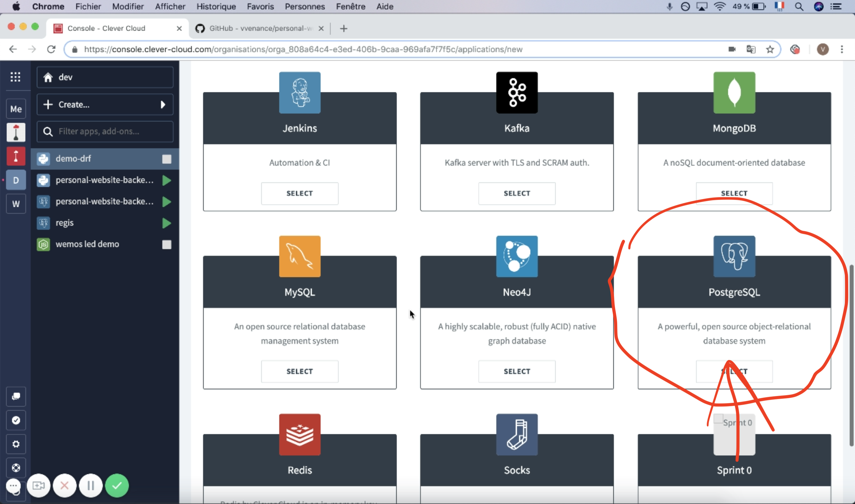
Task: Select the MongoDB add-on
Action: click(x=734, y=193)
